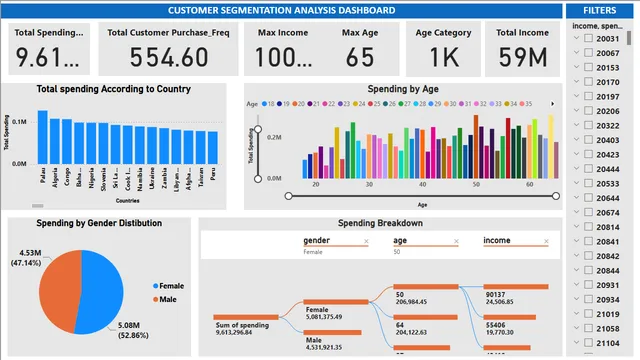Select the age 50 node bar
640x360 pixels.
[x=426, y=287]
